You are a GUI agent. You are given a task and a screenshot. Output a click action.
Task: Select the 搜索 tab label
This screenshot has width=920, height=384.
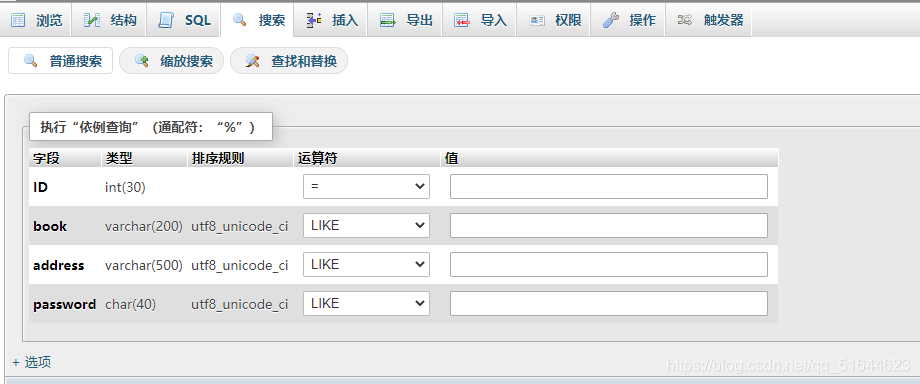pos(272,21)
